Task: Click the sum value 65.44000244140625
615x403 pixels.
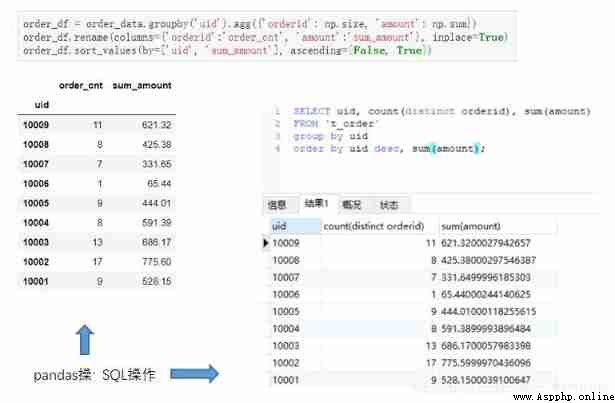Action: [486, 294]
